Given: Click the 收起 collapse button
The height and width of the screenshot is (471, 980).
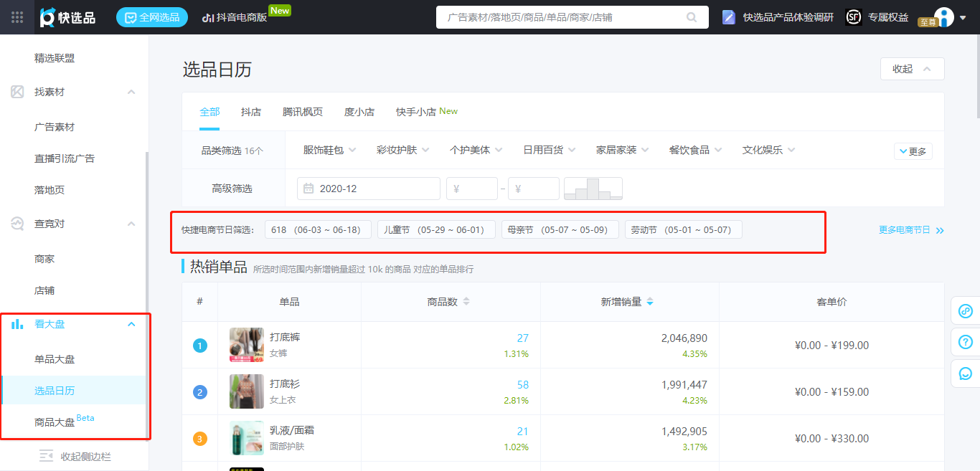Looking at the screenshot, I should [x=912, y=69].
